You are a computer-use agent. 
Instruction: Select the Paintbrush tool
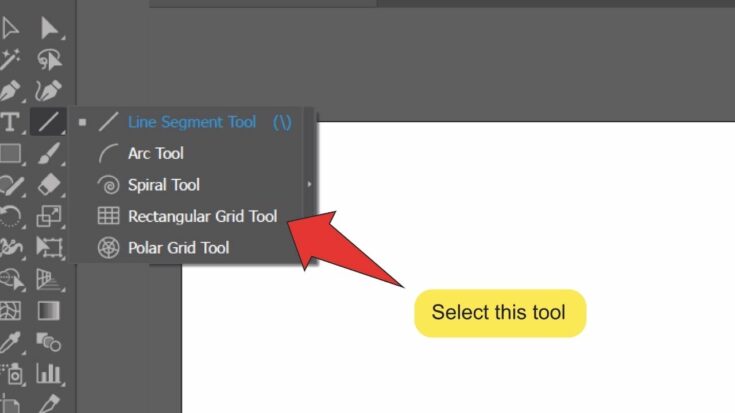click(x=49, y=153)
